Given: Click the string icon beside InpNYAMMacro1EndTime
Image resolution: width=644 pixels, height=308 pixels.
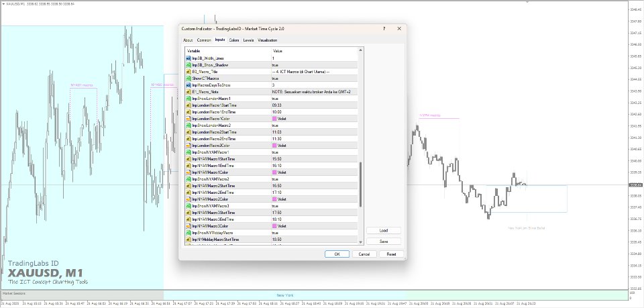Looking at the screenshot, I should tap(189, 166).
